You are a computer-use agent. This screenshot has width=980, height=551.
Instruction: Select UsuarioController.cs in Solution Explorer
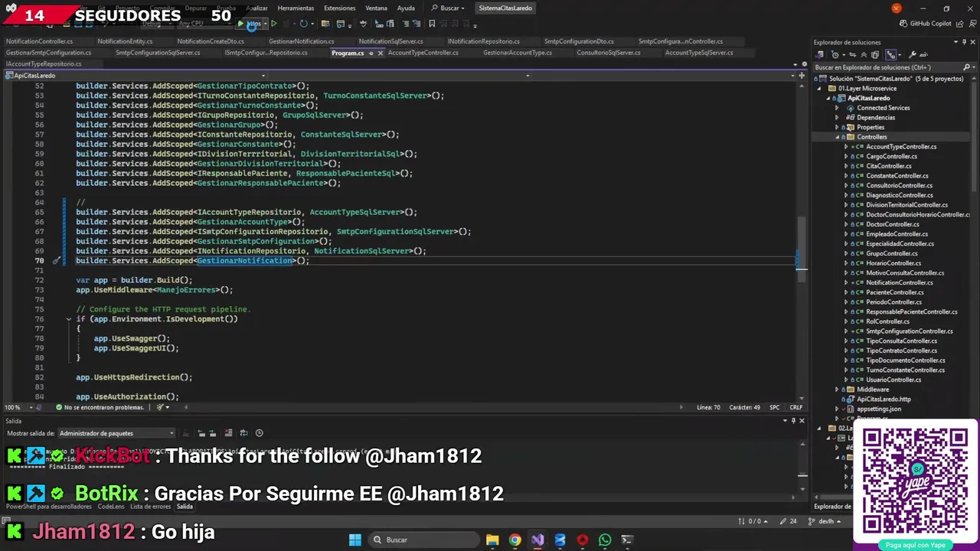point(893,380)
